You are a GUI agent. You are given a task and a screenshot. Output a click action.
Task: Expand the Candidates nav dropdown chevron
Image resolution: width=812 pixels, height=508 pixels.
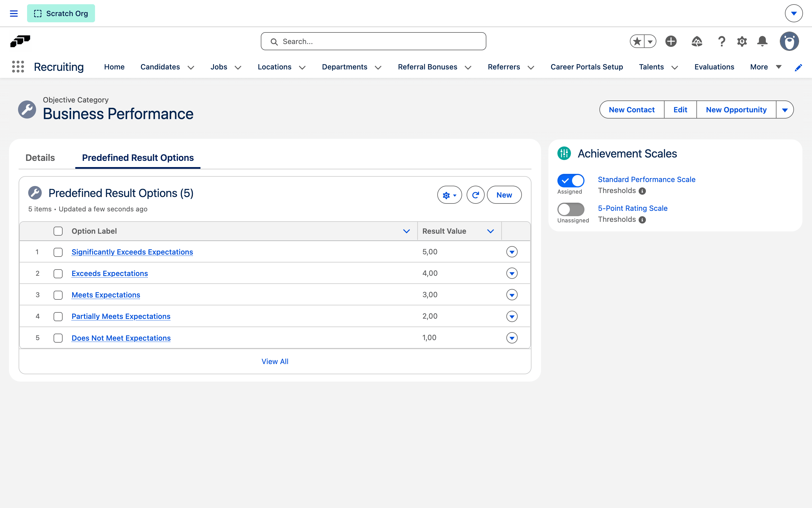tap(191, 67)
